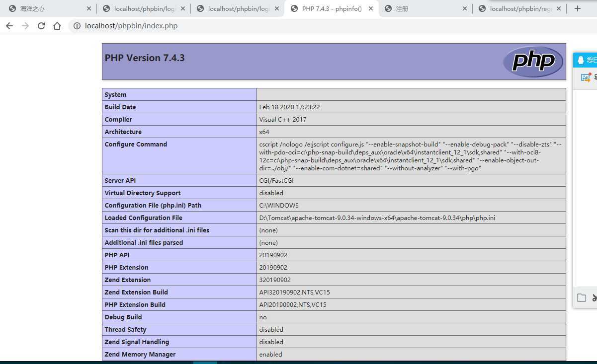
Task: Select the 'x64' architecture value
Action: (x=264, y=132)
